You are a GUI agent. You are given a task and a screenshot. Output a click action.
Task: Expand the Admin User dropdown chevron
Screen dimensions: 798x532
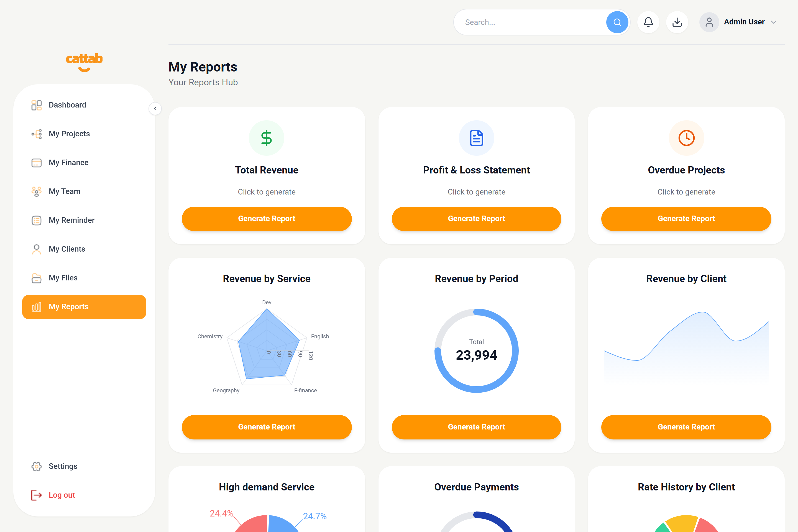774,22
